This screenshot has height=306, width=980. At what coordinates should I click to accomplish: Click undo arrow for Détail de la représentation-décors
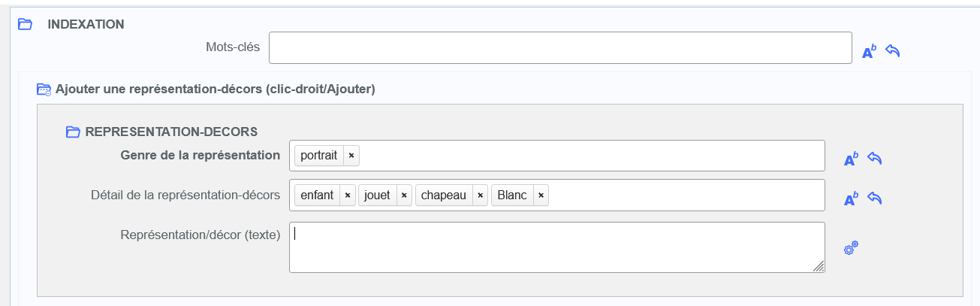point(874,198)
